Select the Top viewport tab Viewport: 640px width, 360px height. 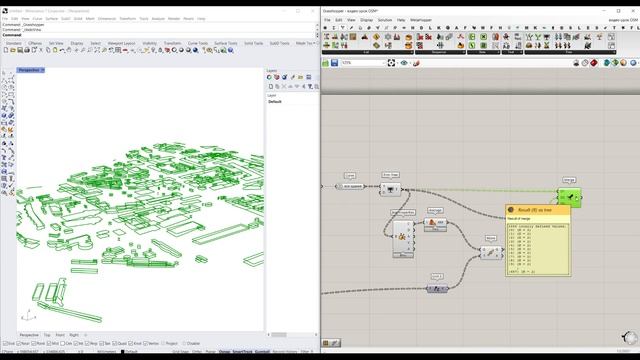[47, 335]
